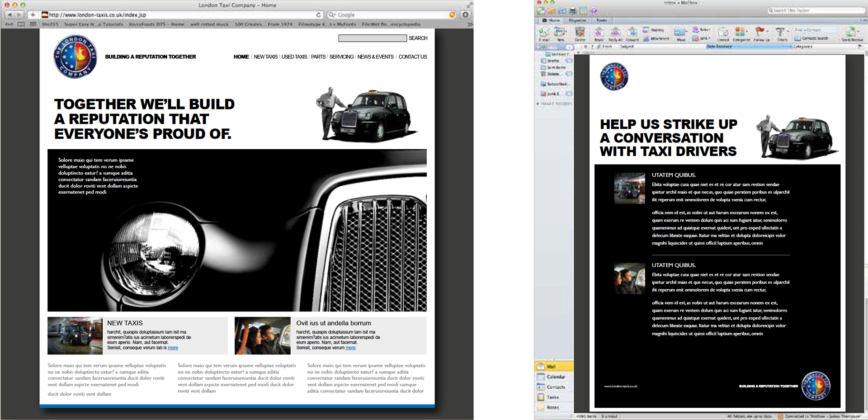Image resolution: width=868 pixels, height=420 pixels.
Task: Click Outlook's Delete icon
Action: pyautogui.click(x=580, y=34)
